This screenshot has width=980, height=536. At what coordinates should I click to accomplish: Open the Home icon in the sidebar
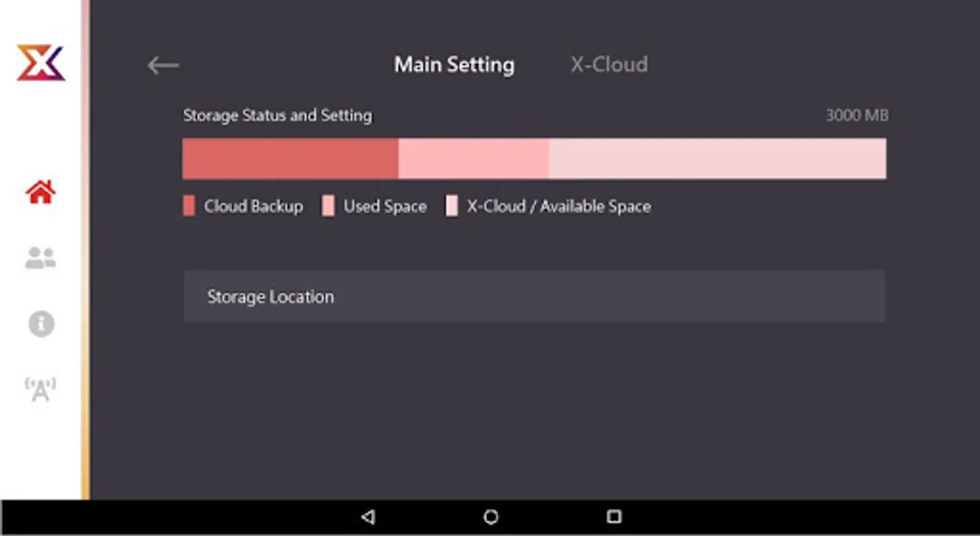point(40,192)
